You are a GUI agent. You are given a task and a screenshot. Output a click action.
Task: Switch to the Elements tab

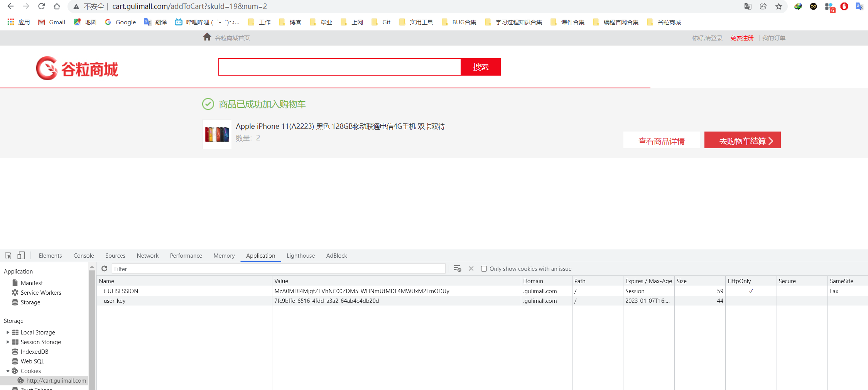(x=50, y=255)
